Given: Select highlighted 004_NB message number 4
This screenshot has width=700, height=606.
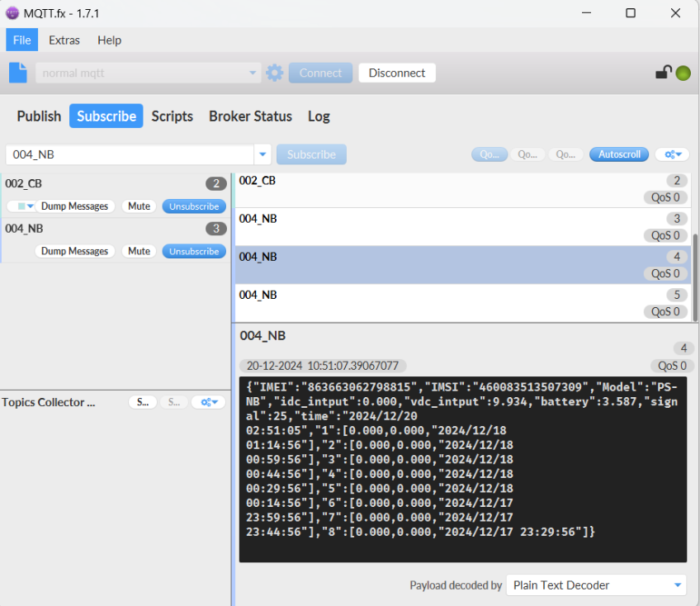Looking at the screenshot, I should (x=463, y=265).
